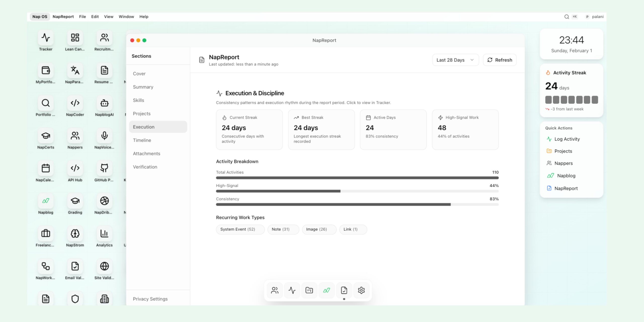Screen dimensions: 644x322
Task: Open the Last 28 Days dropdown
Action: (x=455, y=60)
